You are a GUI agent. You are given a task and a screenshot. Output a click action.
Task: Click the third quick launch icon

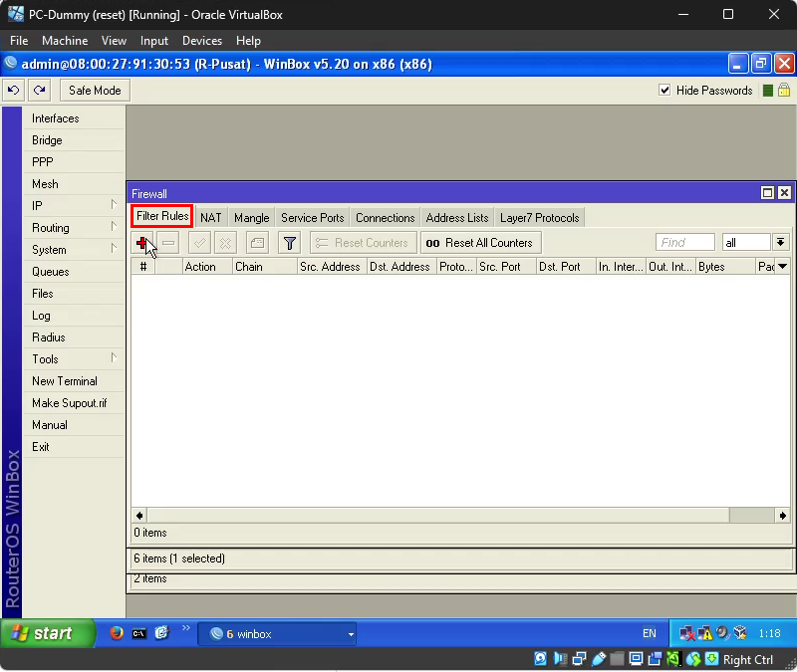[x=161, y=633]
